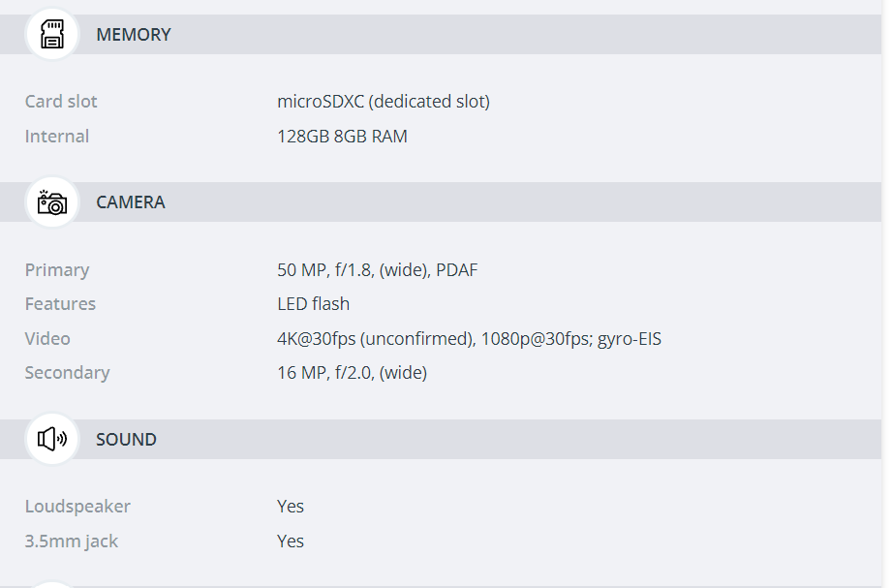Screen dimensions: 892x588
Task: Select the CAMERA section header
Action: (x=131, y=202)
